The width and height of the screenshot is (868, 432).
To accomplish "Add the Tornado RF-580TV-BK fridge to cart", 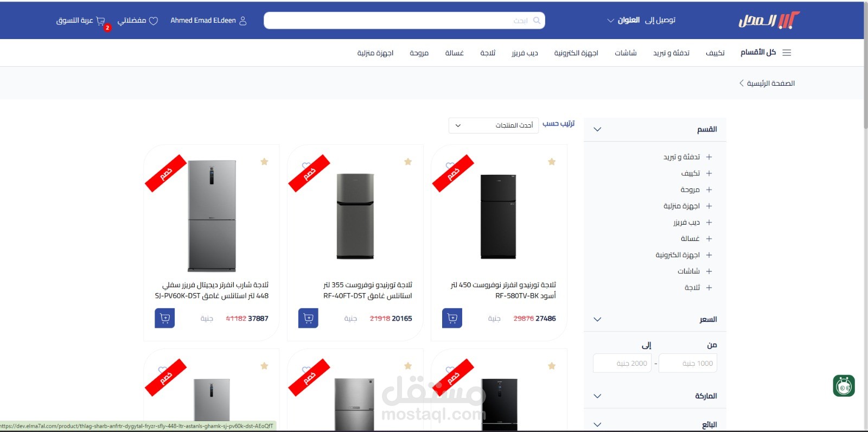I will (x=452, y=318).
